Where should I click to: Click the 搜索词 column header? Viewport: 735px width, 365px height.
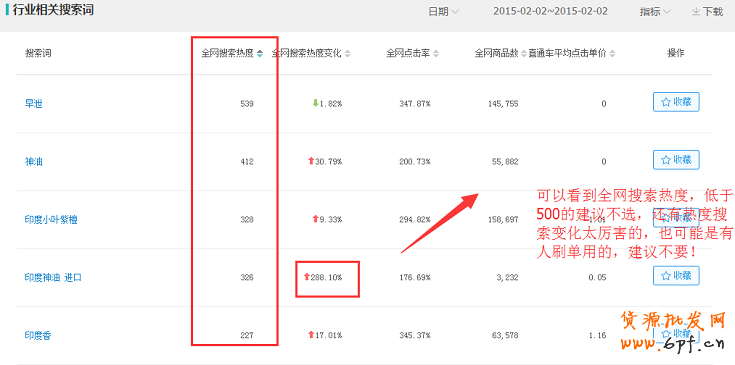click(x=38, y=53)
